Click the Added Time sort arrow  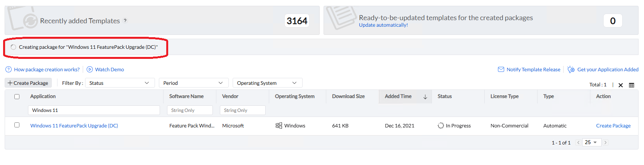[425, 97]
